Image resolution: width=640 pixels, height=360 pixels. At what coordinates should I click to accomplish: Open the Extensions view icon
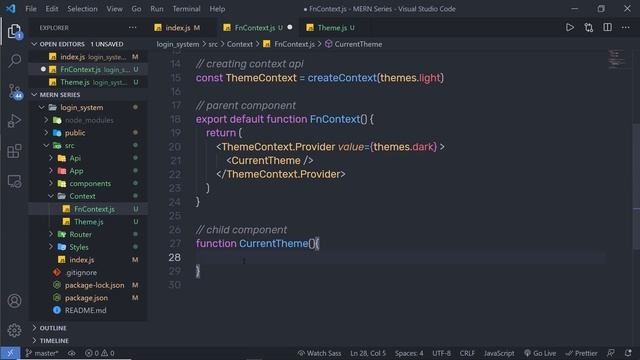pos(14,151)
